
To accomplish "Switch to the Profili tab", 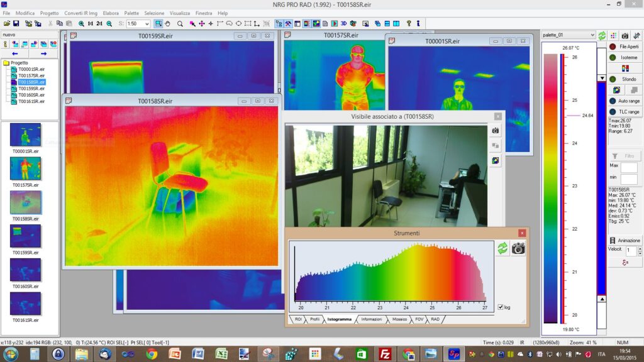I will (x=314, y=319).
